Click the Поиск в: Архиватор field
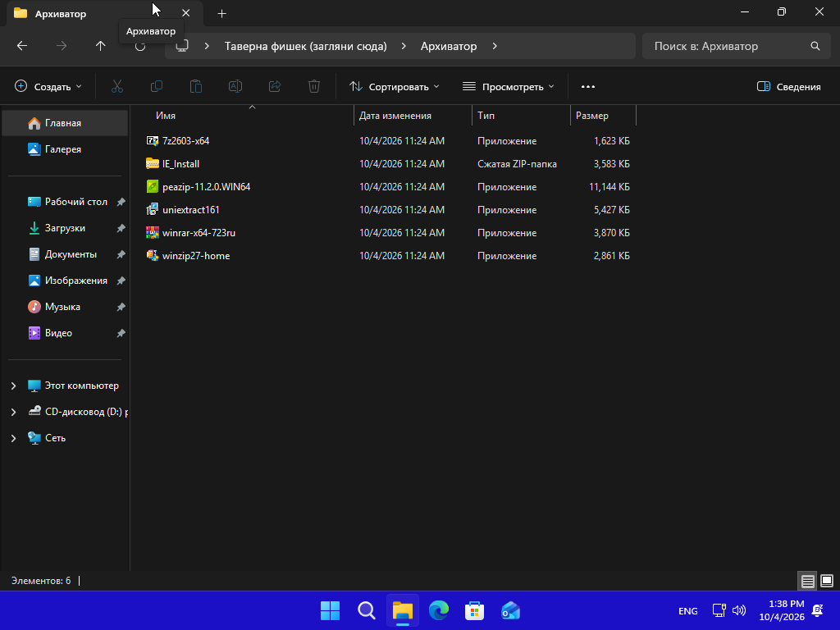 (737, 46)
